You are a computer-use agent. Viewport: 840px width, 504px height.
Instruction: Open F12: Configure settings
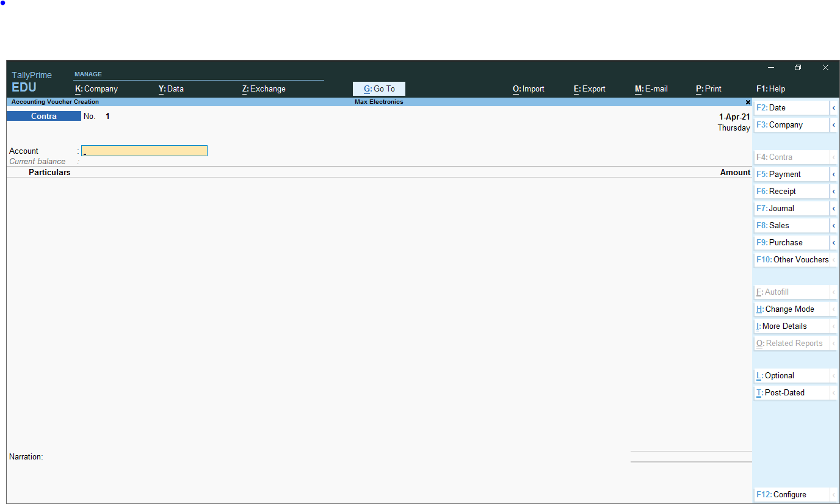(792, 494)
